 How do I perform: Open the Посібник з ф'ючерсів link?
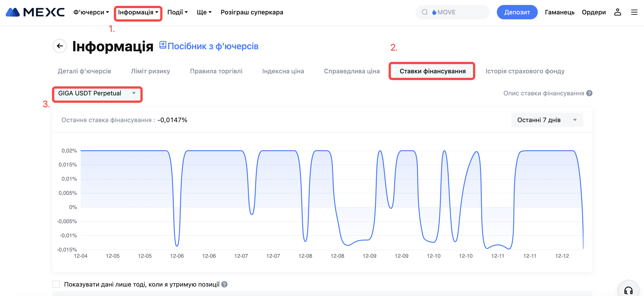[212, 46]
